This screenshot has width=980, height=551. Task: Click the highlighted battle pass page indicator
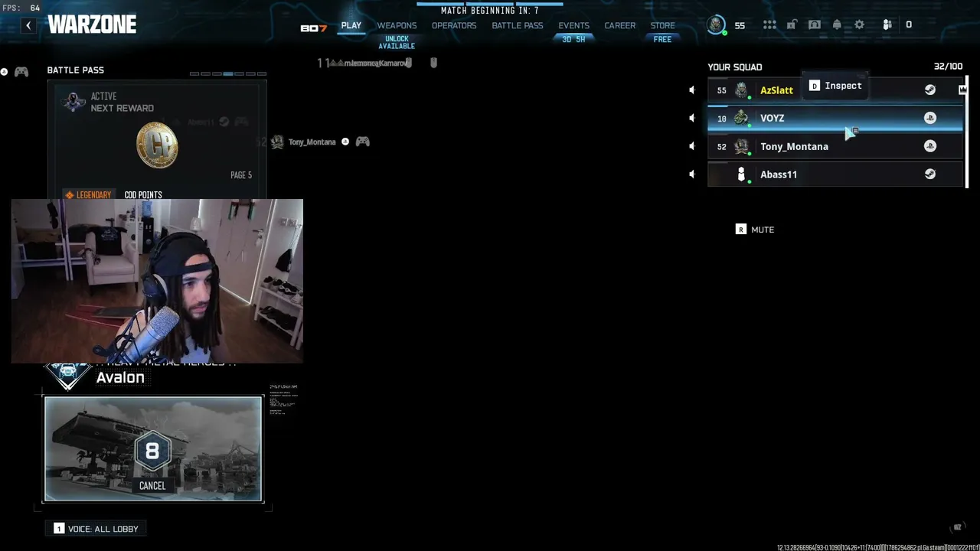[228, 74]
